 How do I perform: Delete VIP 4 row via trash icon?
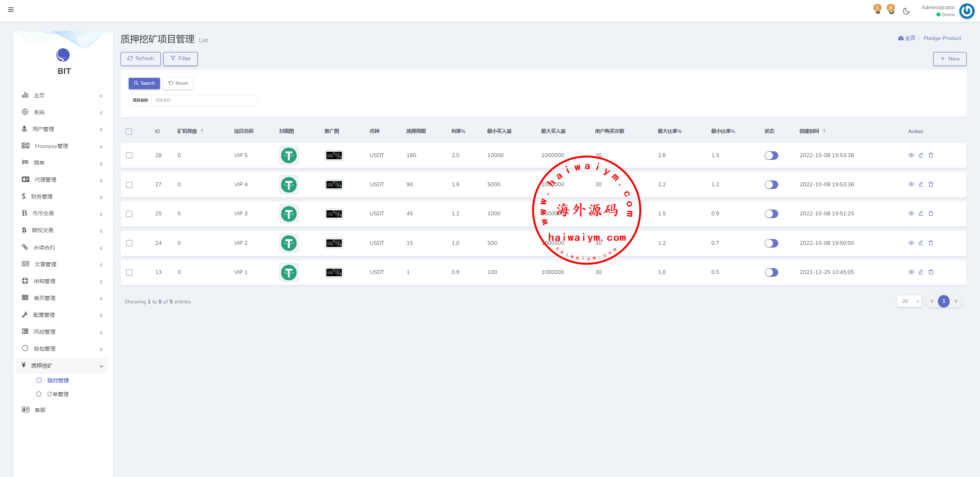point(931,184)
